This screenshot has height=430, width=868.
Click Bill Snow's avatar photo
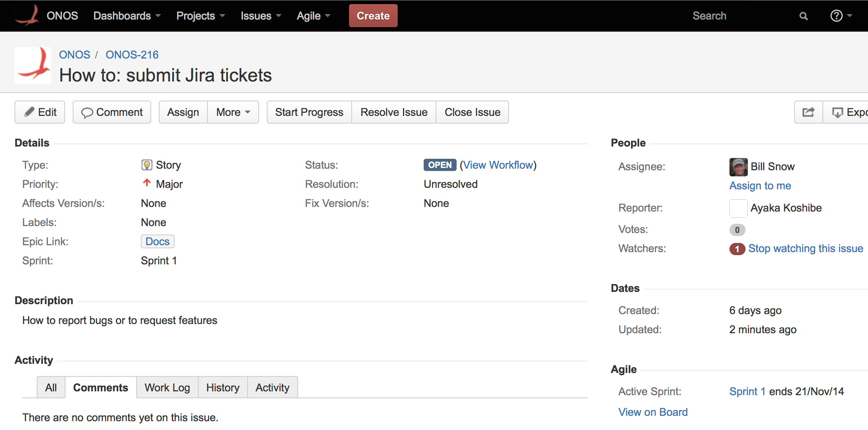coord(738,167)
